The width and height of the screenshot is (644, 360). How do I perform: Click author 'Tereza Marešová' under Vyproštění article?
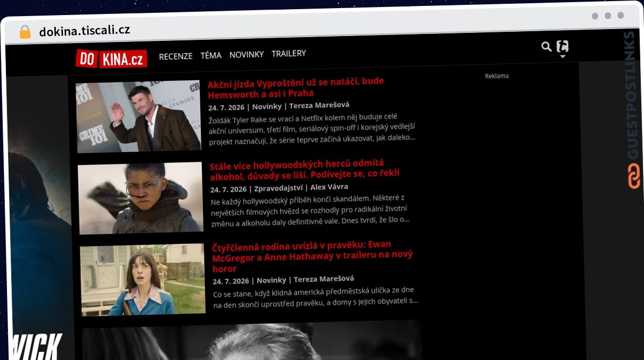click(319, 105)
